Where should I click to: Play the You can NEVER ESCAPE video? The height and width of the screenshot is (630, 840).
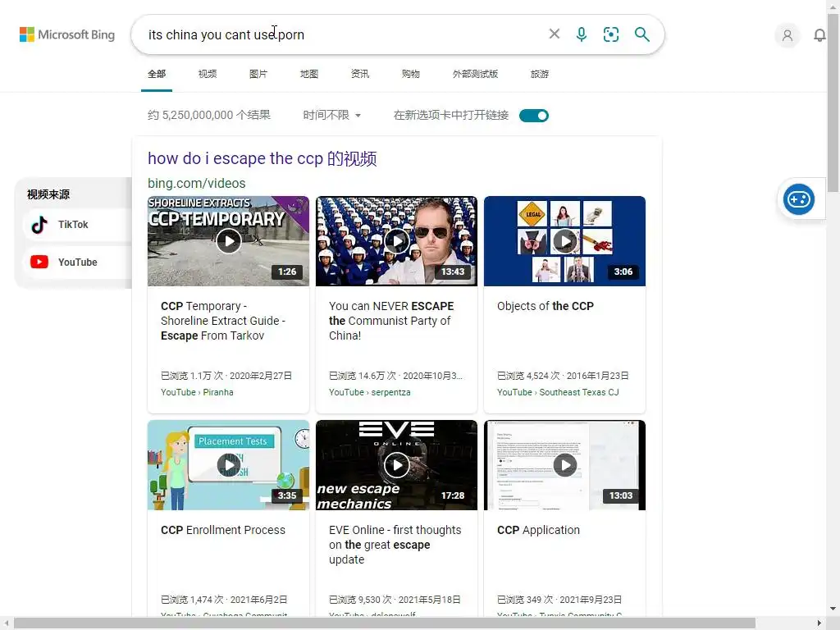pyautogui.click(x=396, y=241)
